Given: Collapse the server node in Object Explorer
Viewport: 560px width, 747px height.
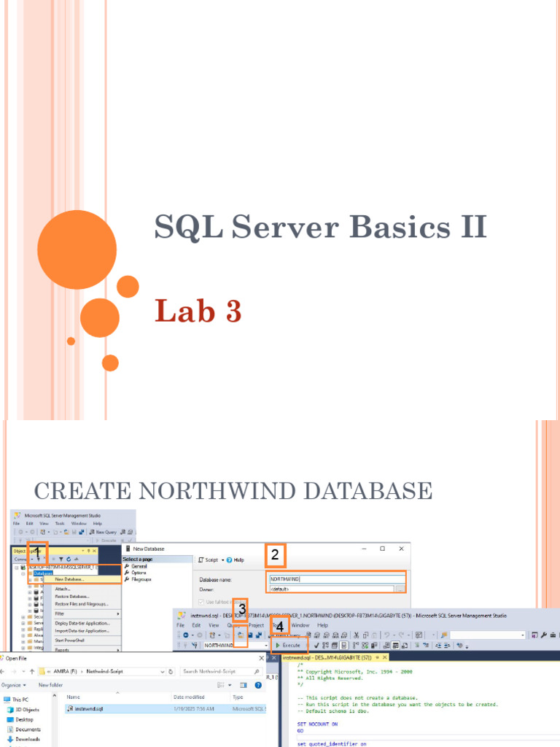Looking at the screenshot, I should tap(17, 568).
